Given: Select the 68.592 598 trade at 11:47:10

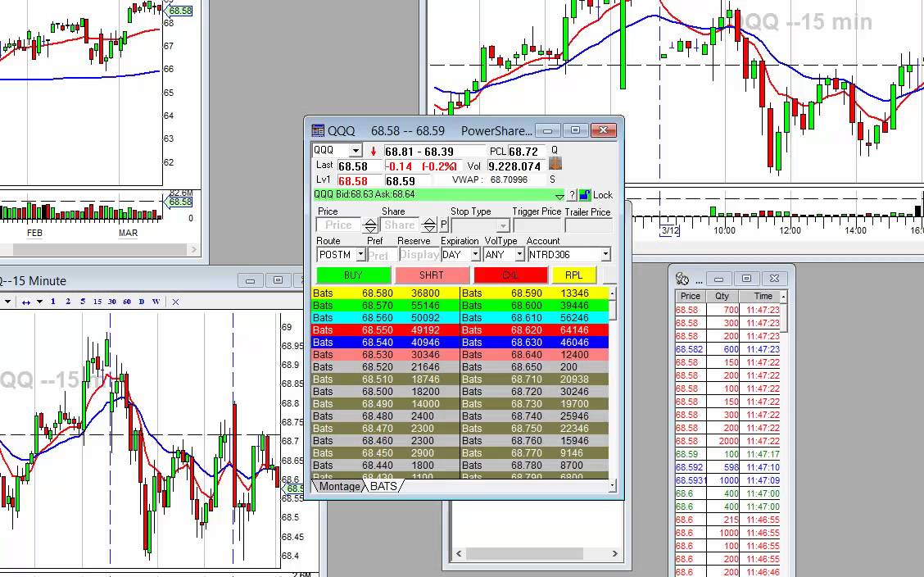Looking at the screenshot, I should [727, 467].
